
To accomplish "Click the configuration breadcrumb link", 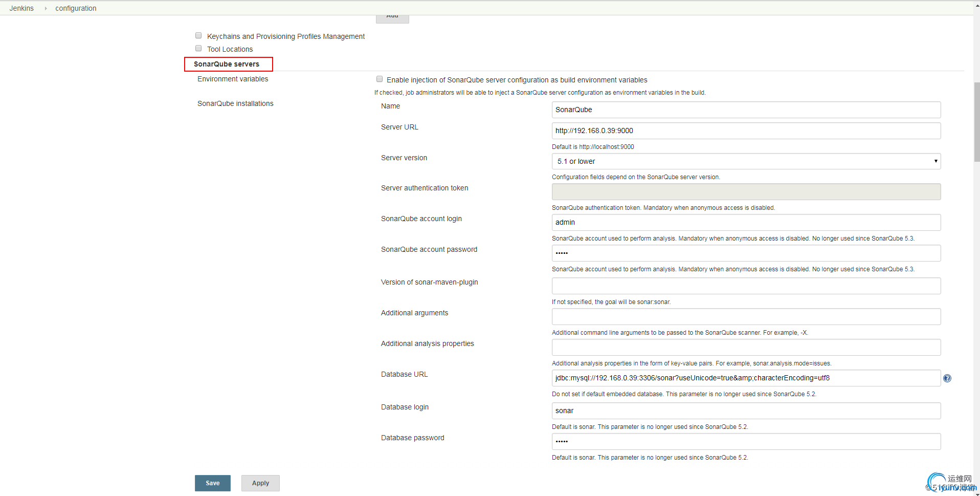I will click(x=76, y=8).
